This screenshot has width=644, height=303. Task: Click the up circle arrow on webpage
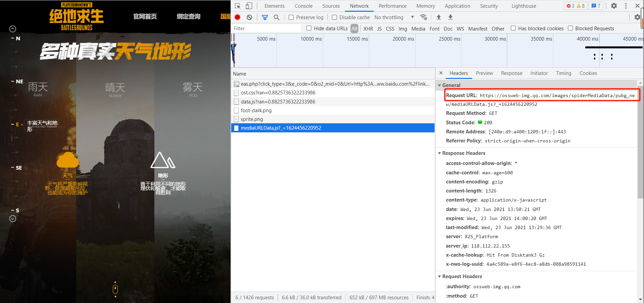[x=13, y=29]
